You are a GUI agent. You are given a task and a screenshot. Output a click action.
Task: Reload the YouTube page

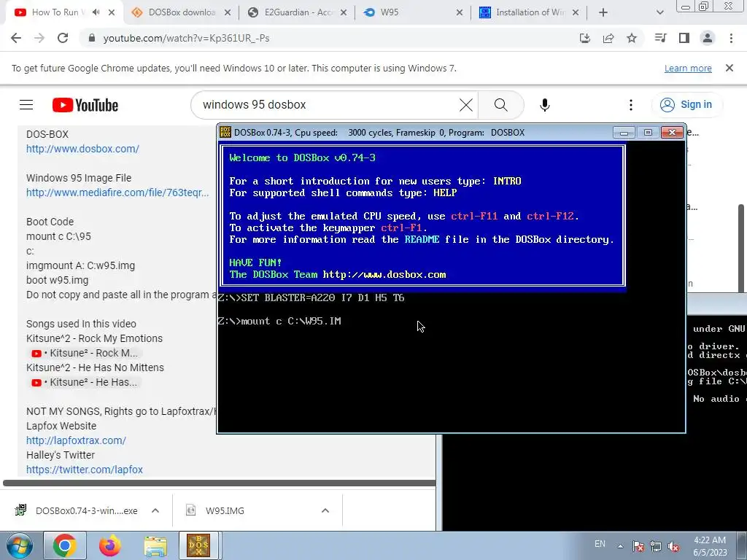coord(63,38)
